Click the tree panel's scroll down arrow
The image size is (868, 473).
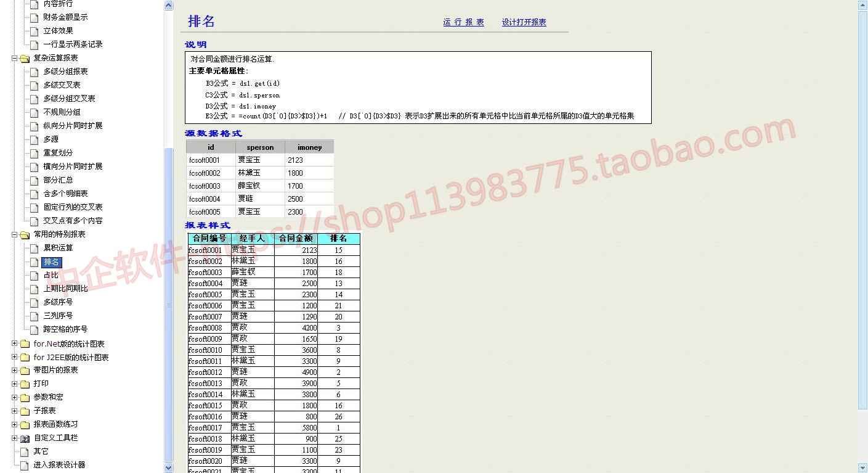coord(169,468)
